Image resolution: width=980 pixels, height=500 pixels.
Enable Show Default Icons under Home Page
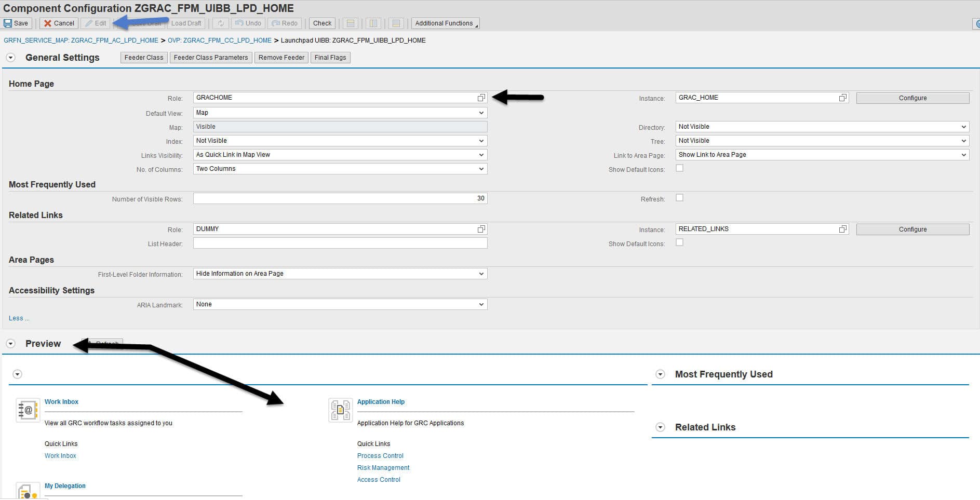[x=679, y=168]
